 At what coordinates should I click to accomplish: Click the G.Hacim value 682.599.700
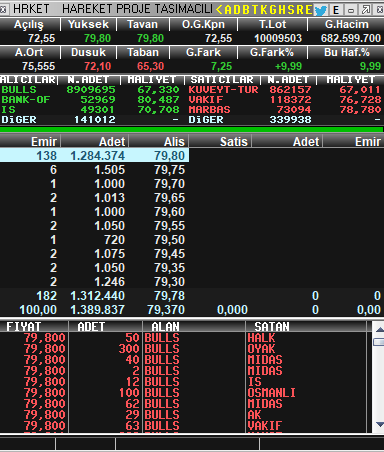click(351, 38)
